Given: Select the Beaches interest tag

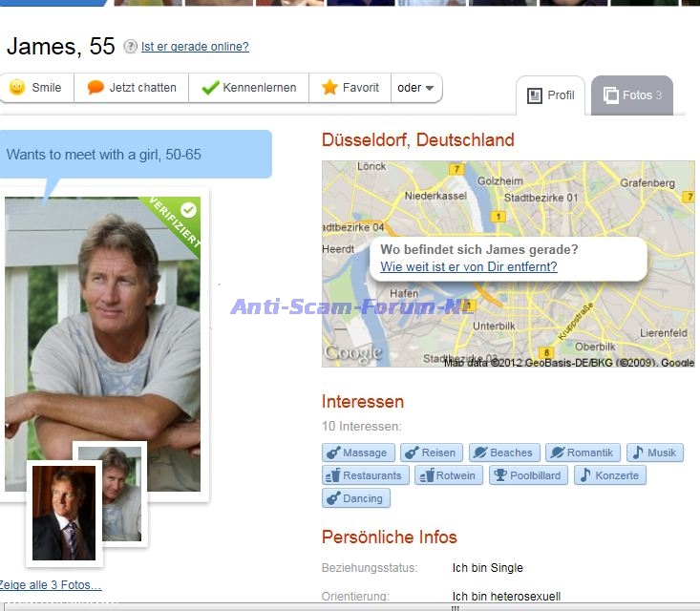Looking at the screenshot, I should tap(504, 453).
